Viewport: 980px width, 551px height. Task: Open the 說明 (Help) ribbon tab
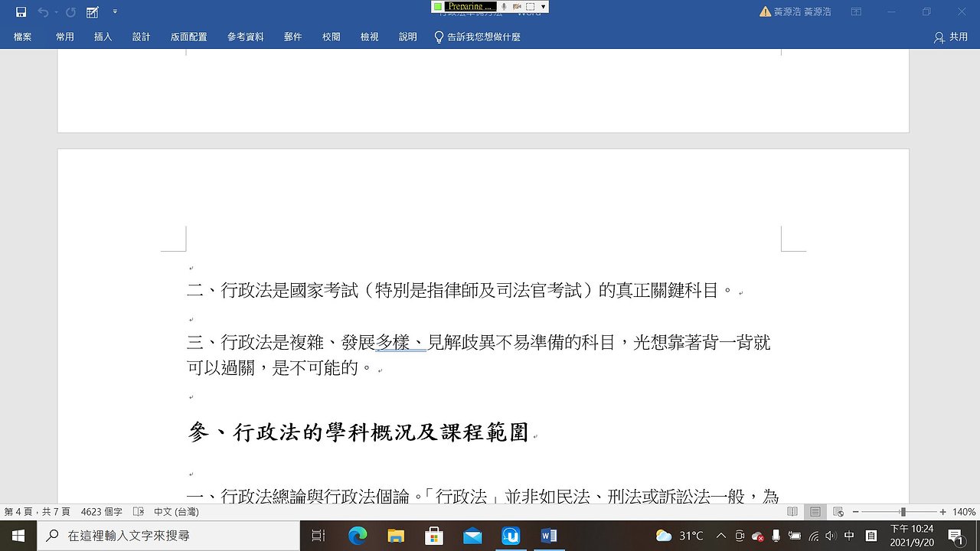[408, 37]
